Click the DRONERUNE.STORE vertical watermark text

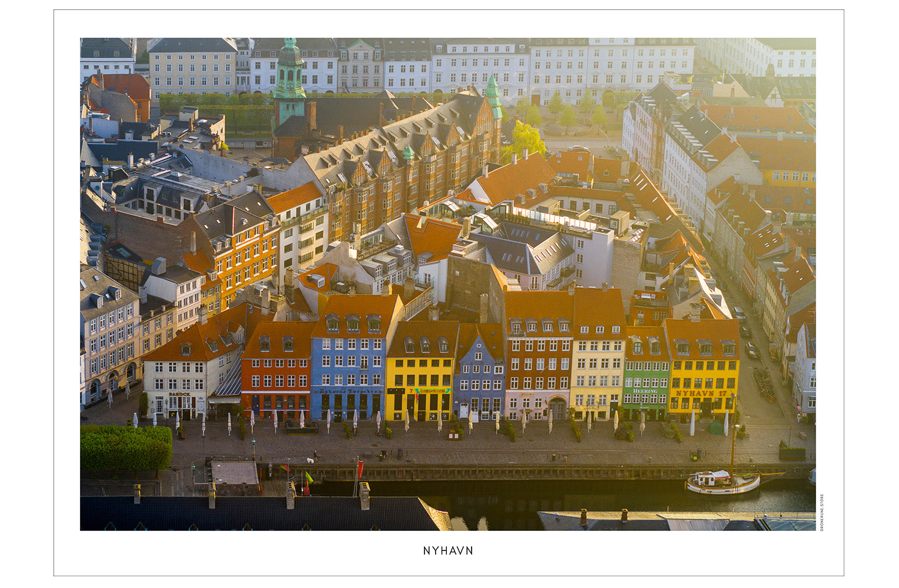tap(821, 512)
